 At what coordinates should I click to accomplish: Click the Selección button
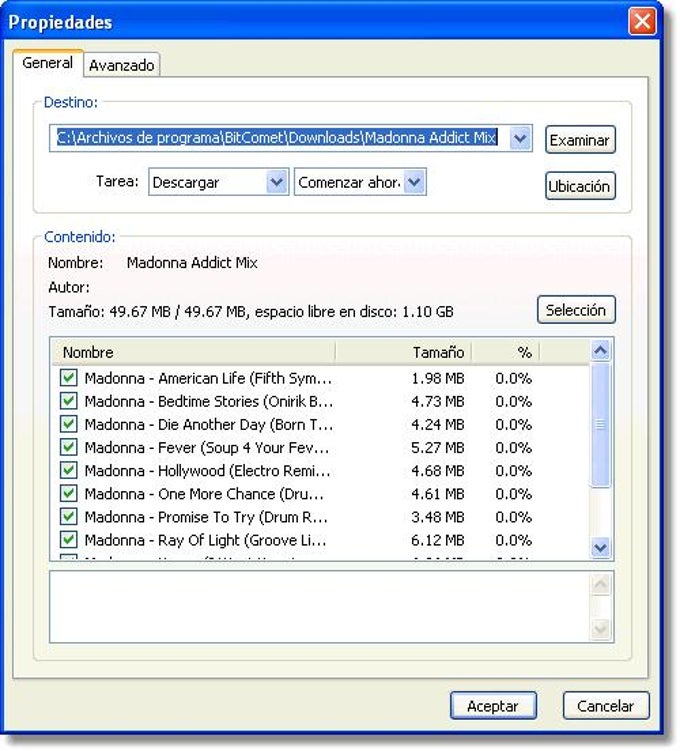coord(576,310)
